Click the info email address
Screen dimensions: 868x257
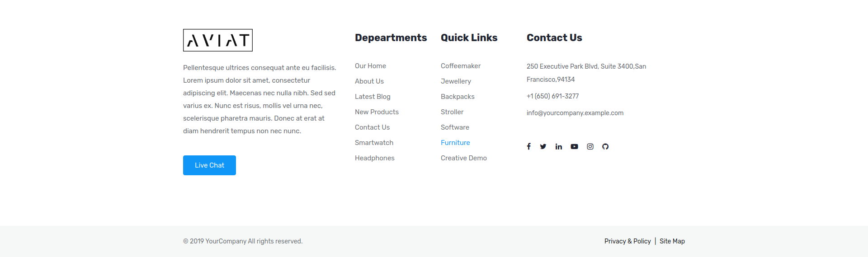click(x=575, y=113)
